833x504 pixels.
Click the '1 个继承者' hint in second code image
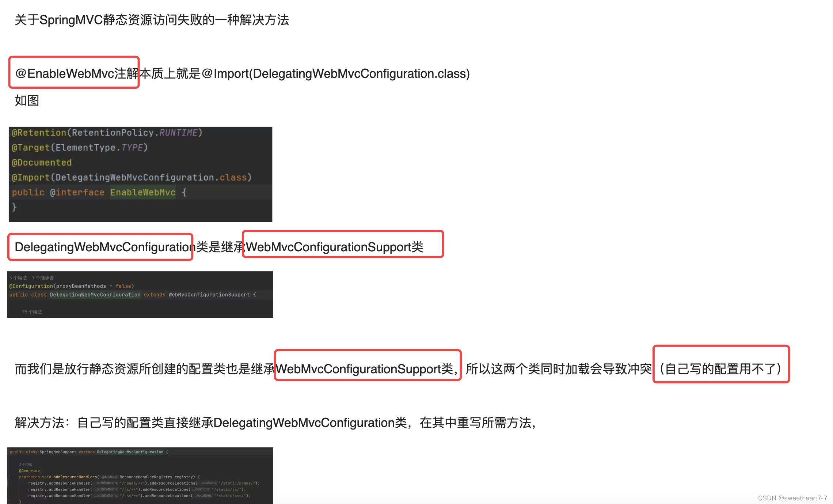click(43, 278)
